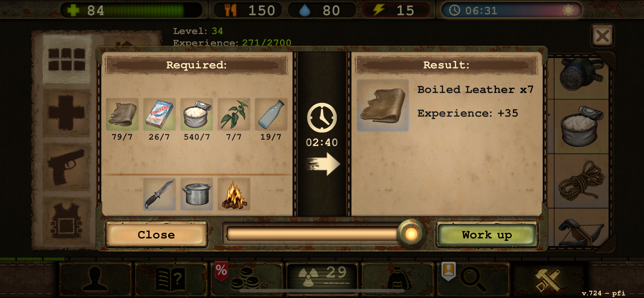The width and height of the screenshot is (644, 298).
Task: Open the crafting hammer menu button
Action: 548,279
